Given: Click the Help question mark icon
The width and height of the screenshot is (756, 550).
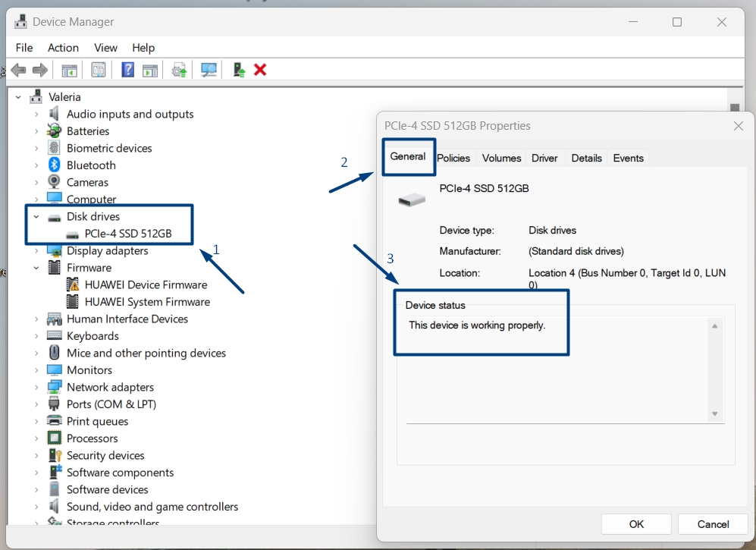Looking at the screenshot, I should [127, 70].
